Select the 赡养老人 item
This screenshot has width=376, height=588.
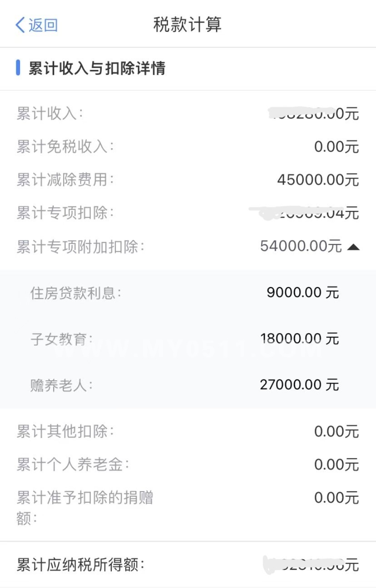coord(61,385)
